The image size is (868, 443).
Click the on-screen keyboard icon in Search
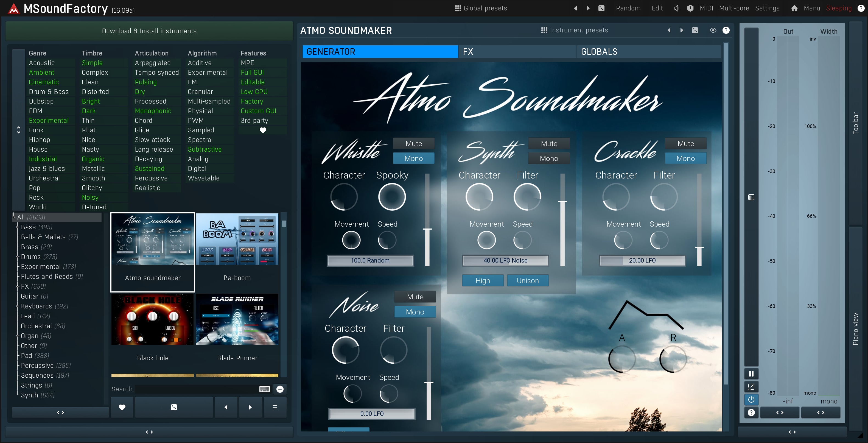tap(265, 389)
